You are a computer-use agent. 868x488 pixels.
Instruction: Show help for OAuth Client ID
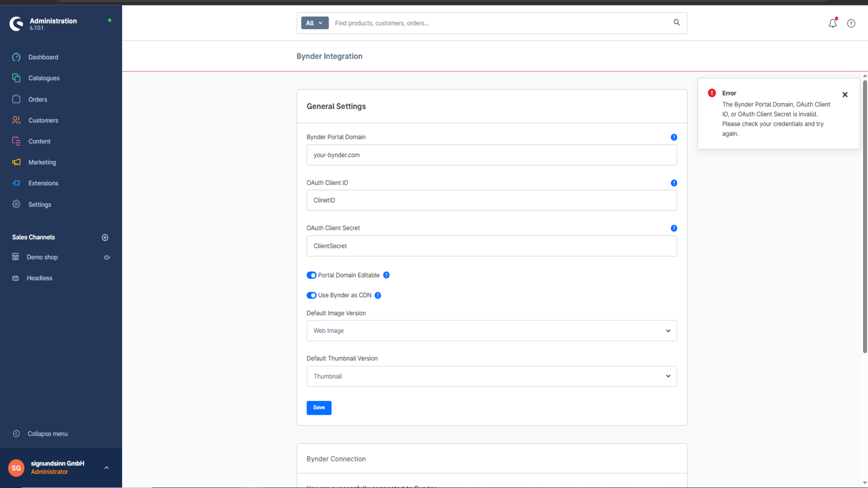coord(674,183)
